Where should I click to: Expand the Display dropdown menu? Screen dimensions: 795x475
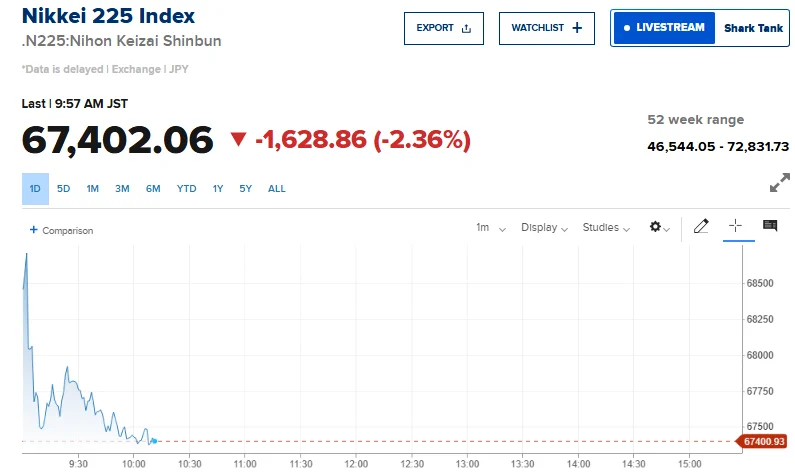[544, 228]
